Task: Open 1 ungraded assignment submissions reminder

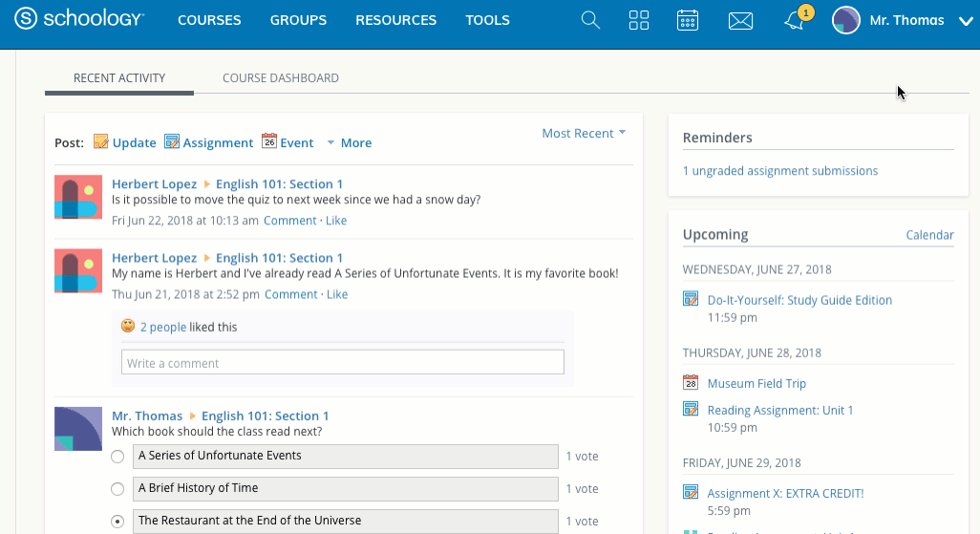Action: click(780, 171)
